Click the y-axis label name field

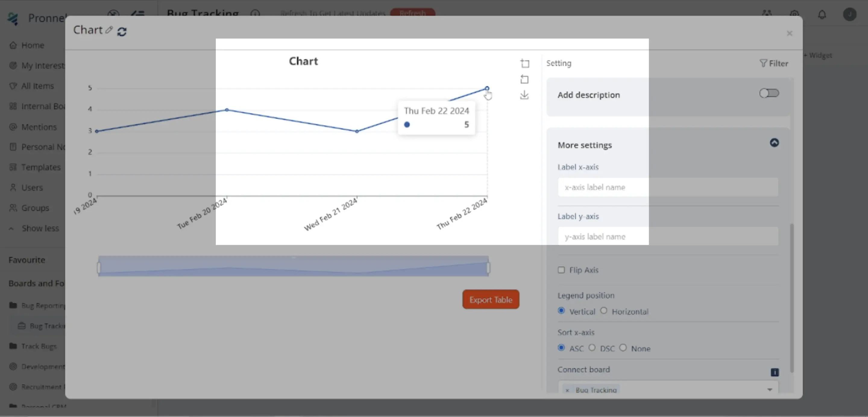tap(668, 237)
